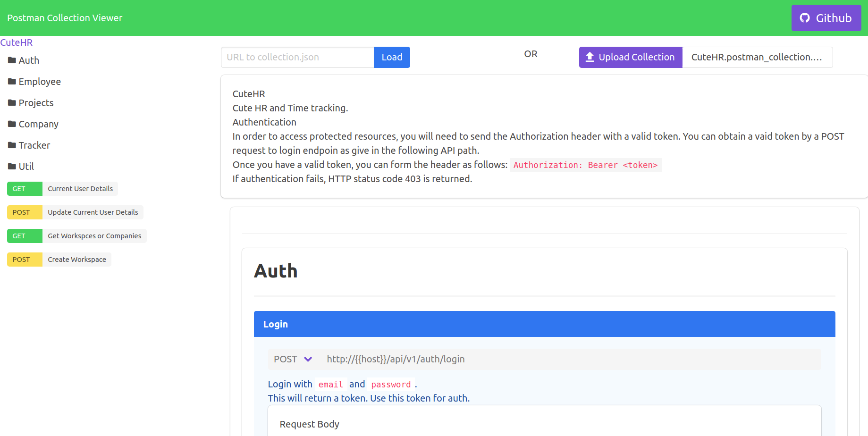The height and width of the screenshot is (436, 868).
Task: Select Update Current User Details request
Action: click(75, 212)
